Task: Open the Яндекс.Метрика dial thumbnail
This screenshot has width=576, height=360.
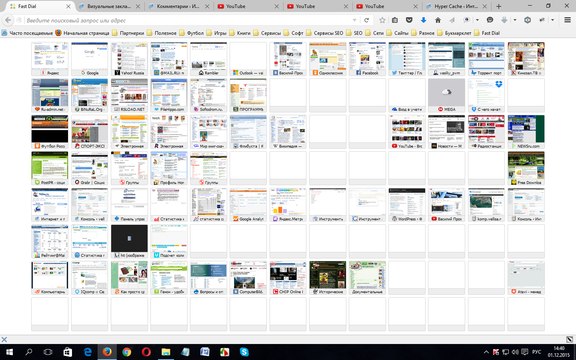Action: coord(288,205)
